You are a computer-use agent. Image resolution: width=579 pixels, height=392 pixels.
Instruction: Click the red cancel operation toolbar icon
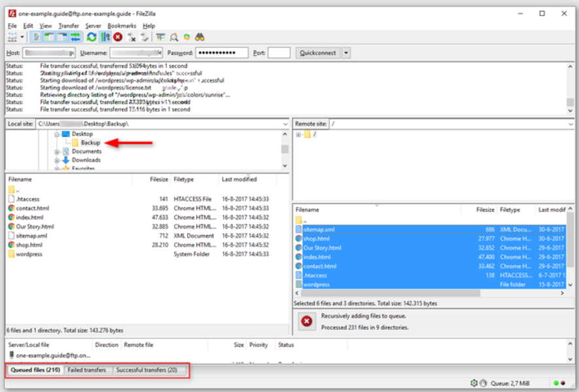click(118, 37)
